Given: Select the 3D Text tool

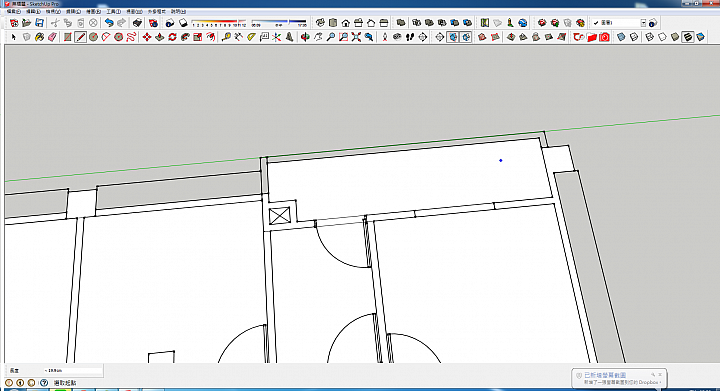Looking at the screenshot, I should point(289,37).
